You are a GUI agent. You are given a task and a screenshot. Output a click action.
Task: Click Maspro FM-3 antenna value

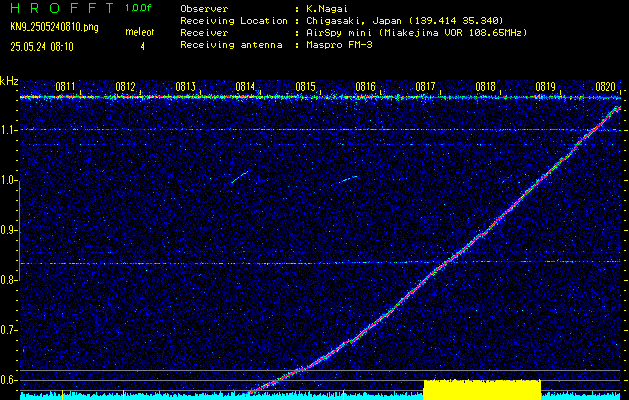click(339, 45)
